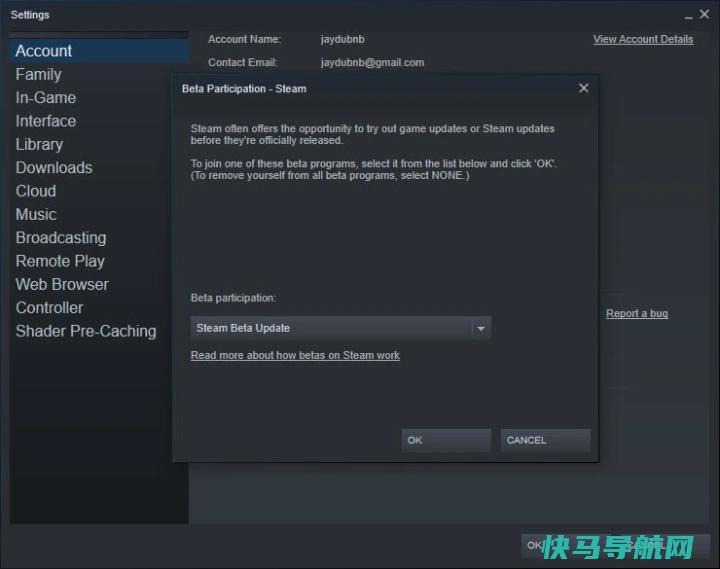
Task: Close the Beta Participation dialog
Action: coord(583,88)
